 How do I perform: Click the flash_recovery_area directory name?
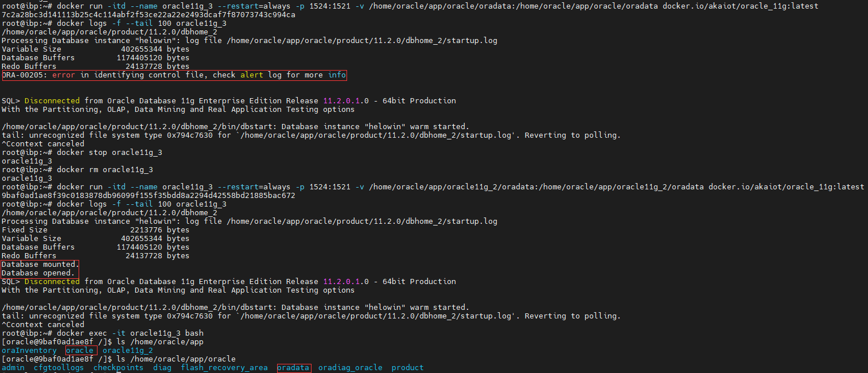point(224,367)
